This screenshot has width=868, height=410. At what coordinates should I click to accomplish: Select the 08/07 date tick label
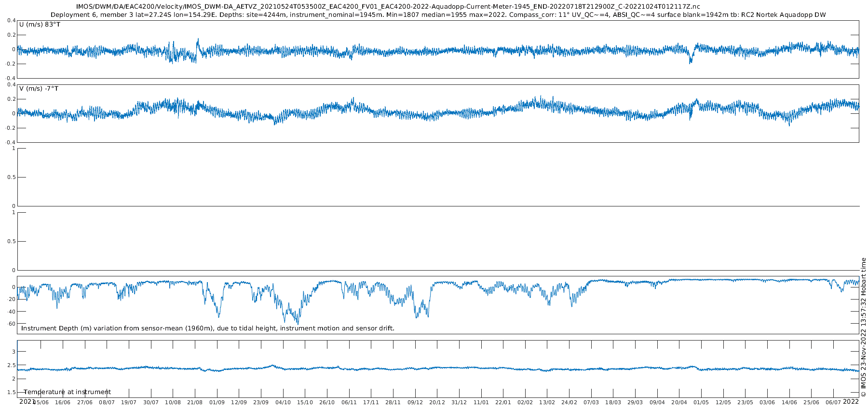click(107, 402)
